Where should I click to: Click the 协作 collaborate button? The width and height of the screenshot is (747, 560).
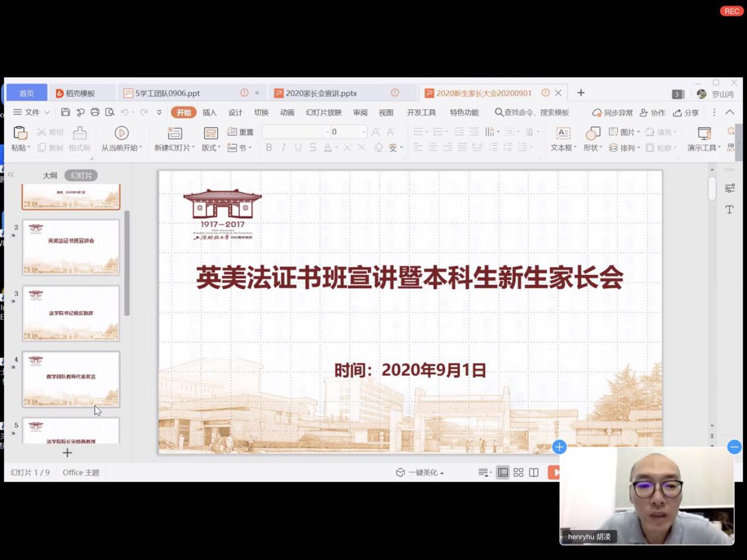[652, 112]
